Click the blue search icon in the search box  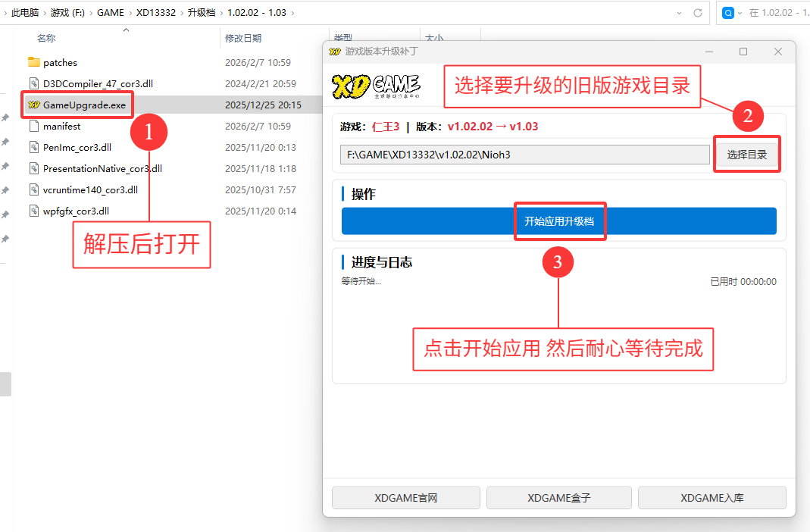(728, 13)
